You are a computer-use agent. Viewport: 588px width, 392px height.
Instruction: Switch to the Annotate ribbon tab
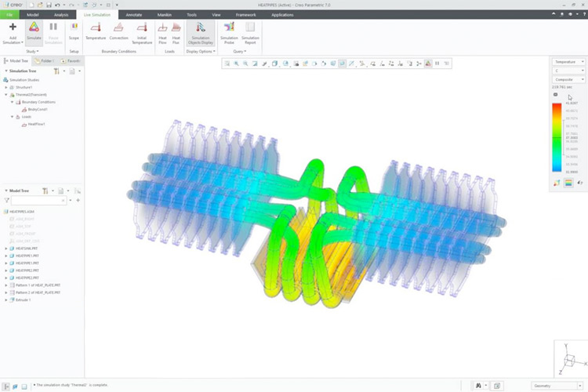(134, 14)
